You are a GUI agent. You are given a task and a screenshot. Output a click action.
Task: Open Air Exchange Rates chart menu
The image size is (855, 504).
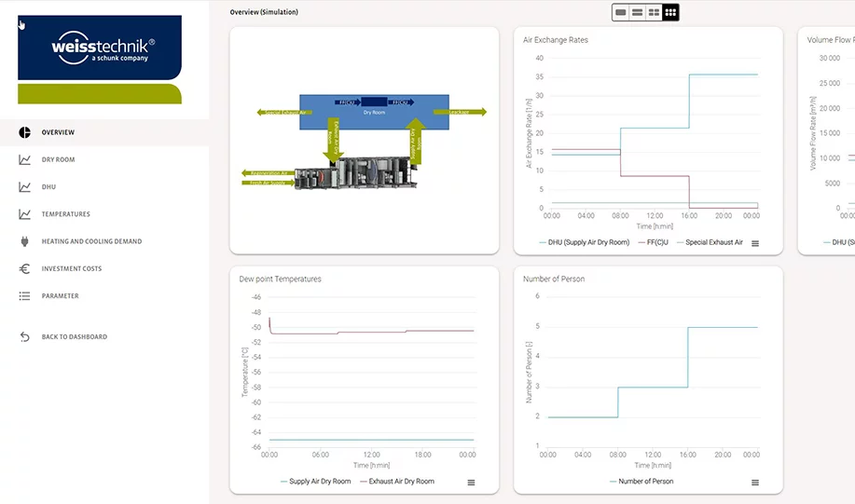pos(755,243)
